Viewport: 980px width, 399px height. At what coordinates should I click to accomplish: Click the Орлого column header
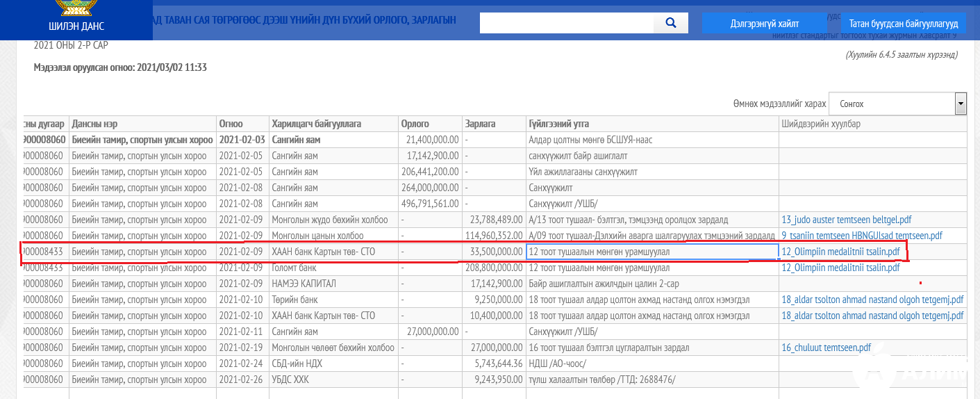click(x=429, y=124)
